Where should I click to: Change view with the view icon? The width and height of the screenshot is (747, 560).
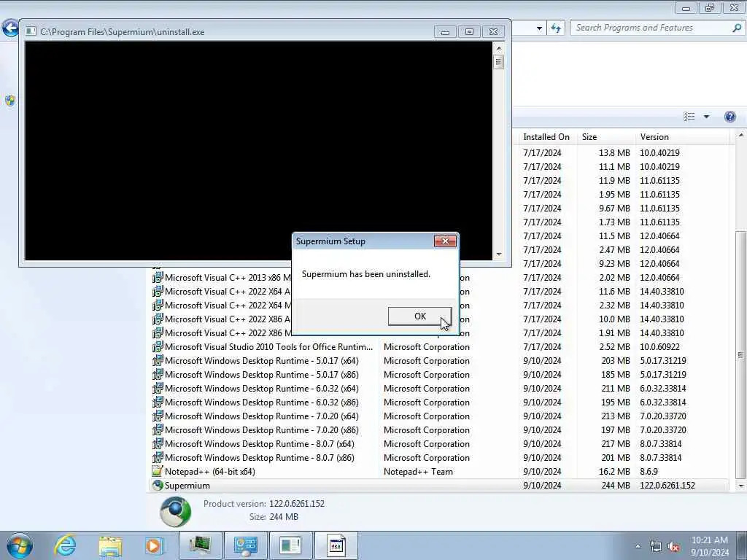coord(689,117)
